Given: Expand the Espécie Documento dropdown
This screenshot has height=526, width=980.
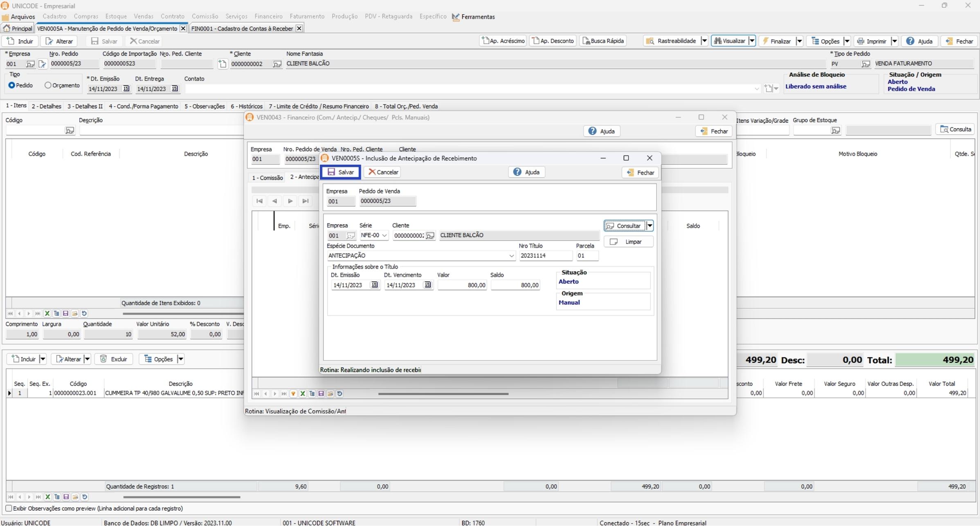Looking at the screenshot, I should 511,256.
